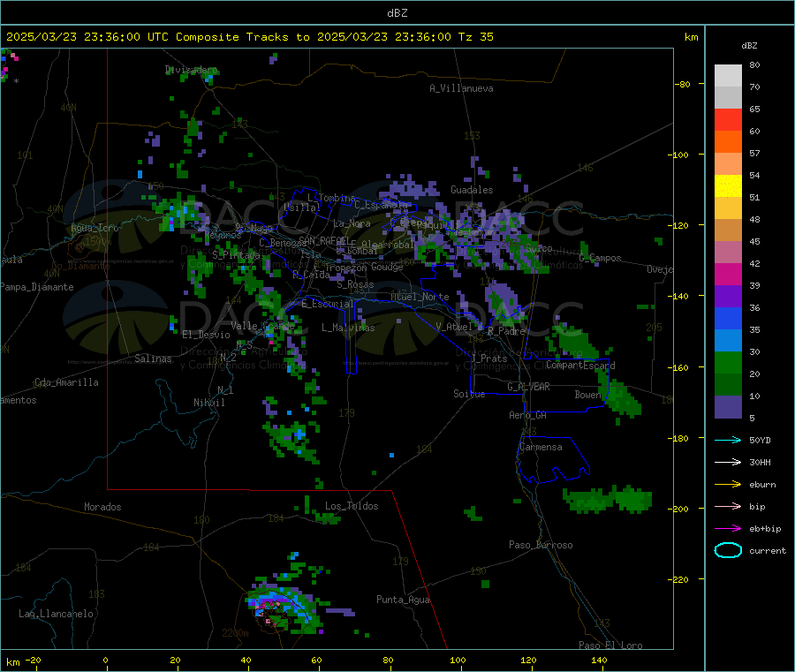Screen dimensions: 795x672
Task: Click the Lag.Llancanelo map label
Action: [56, 615]
